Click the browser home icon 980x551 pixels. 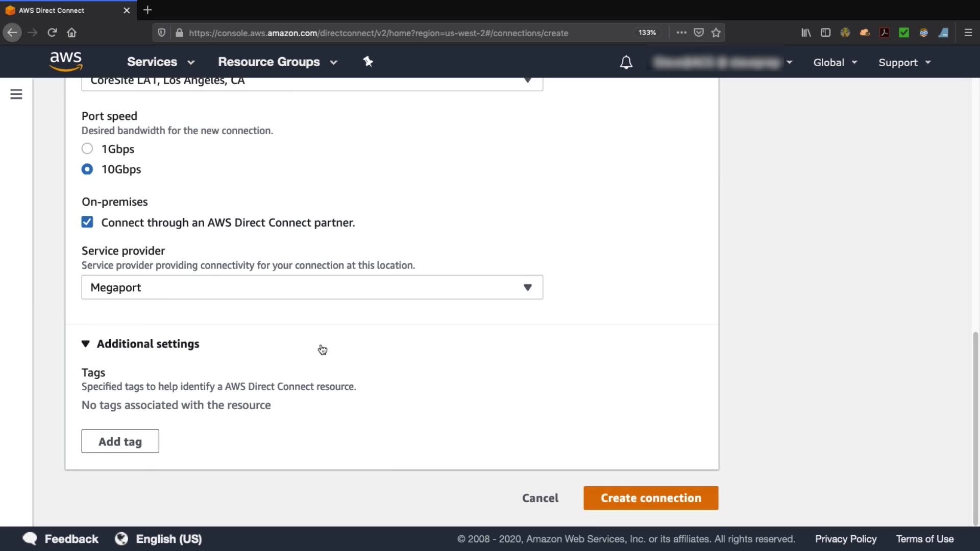71,33
